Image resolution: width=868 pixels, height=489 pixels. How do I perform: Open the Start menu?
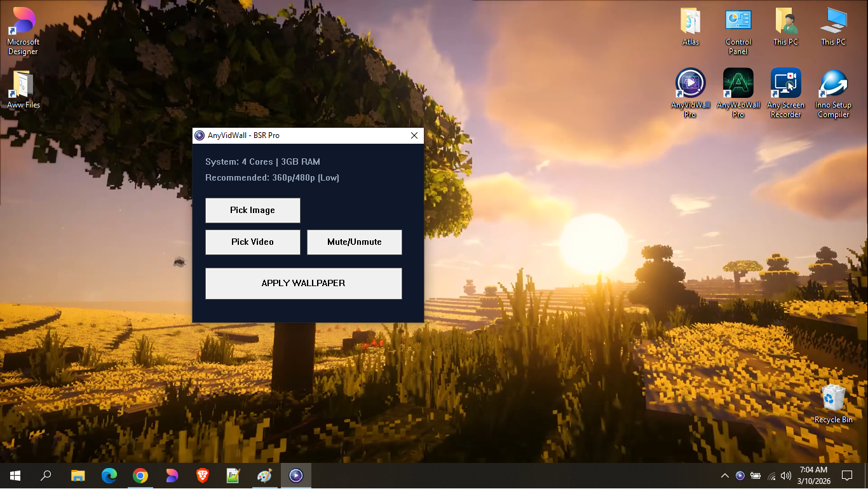pyautogui.click(x=14, y=475)
